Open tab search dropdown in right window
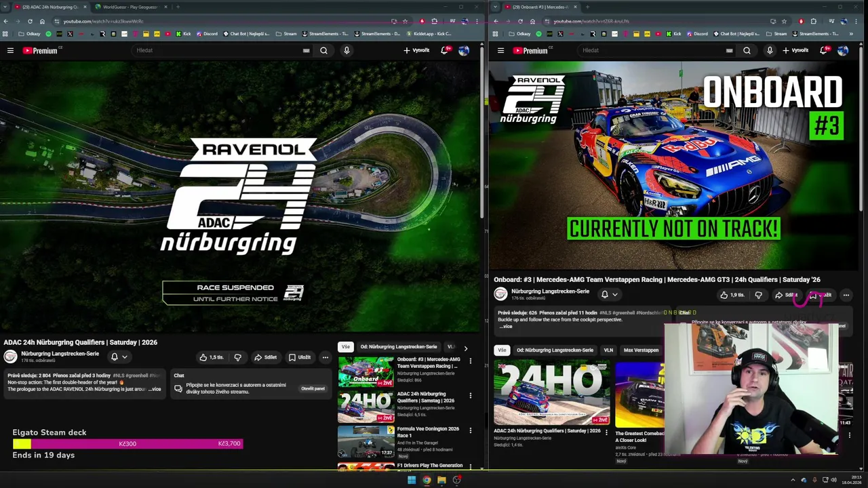The image size is (868, 488). coord(496,7)
